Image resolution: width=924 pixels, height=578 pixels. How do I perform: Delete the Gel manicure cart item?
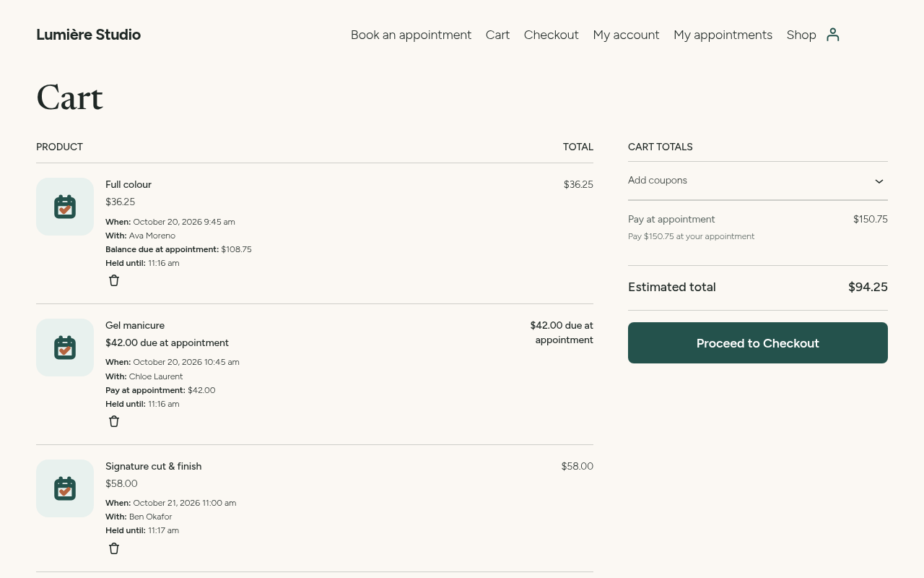coord(114,421)
